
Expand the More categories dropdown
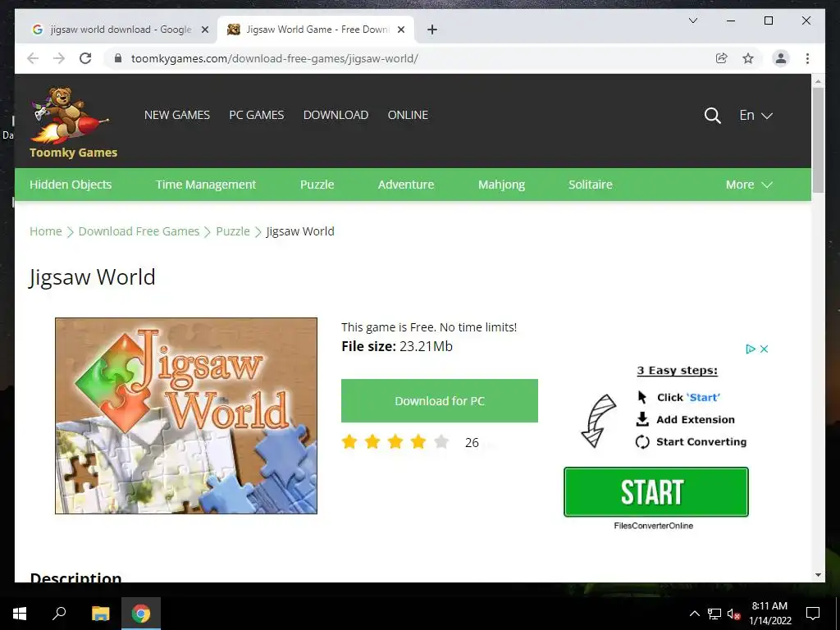coord(749,185)
